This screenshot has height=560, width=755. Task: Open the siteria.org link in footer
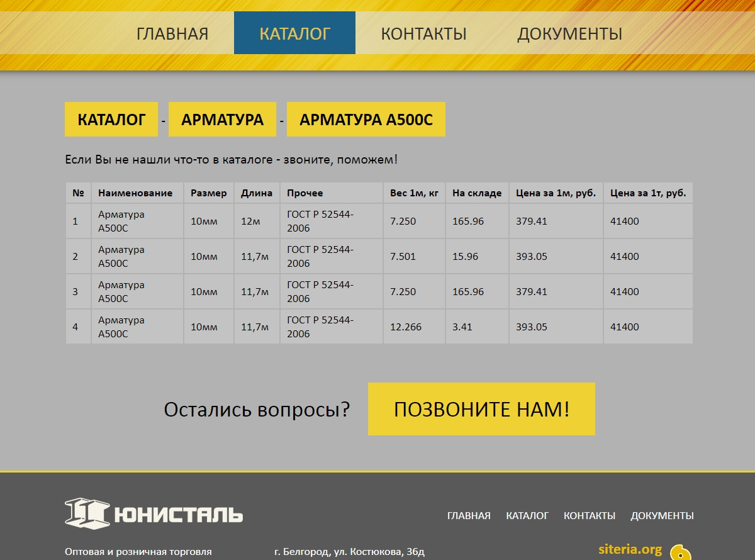tap(630, 549)
